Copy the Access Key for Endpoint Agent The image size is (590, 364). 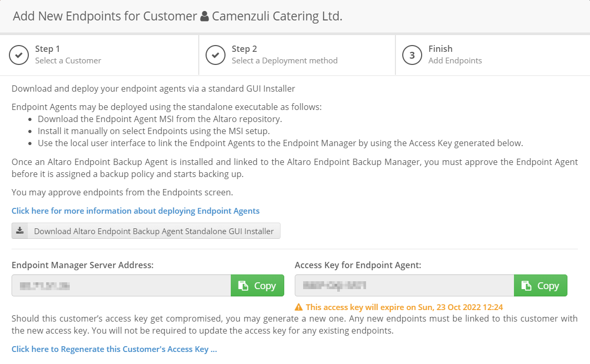[x=540, y=285]
